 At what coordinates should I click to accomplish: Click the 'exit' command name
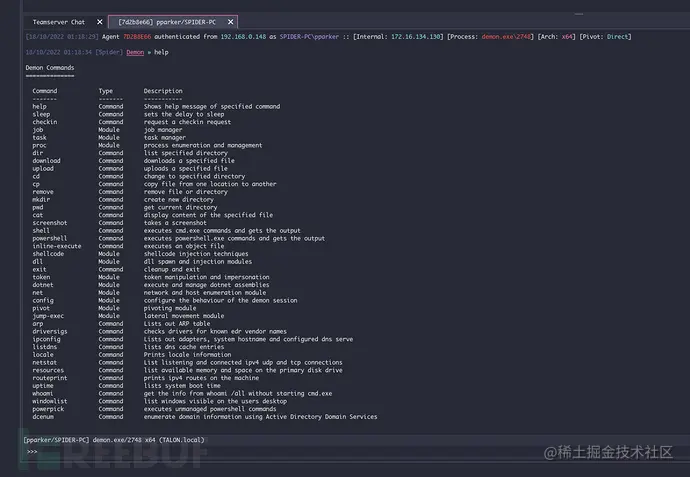(39, 270)
